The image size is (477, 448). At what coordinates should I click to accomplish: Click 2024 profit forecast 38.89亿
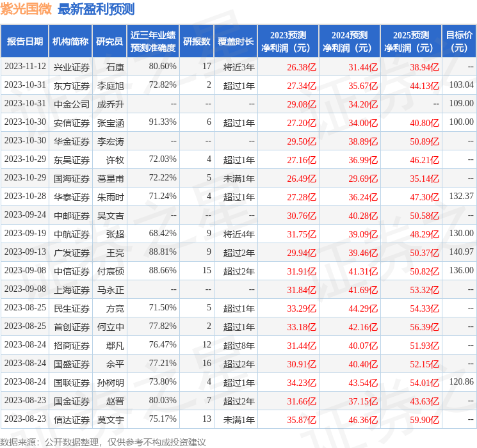[363, 141]
